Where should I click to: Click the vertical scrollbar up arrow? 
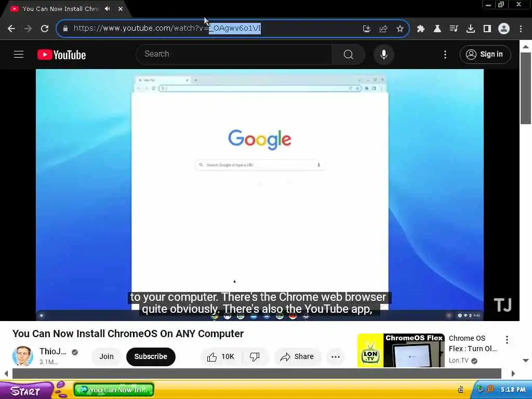(526, 47)
